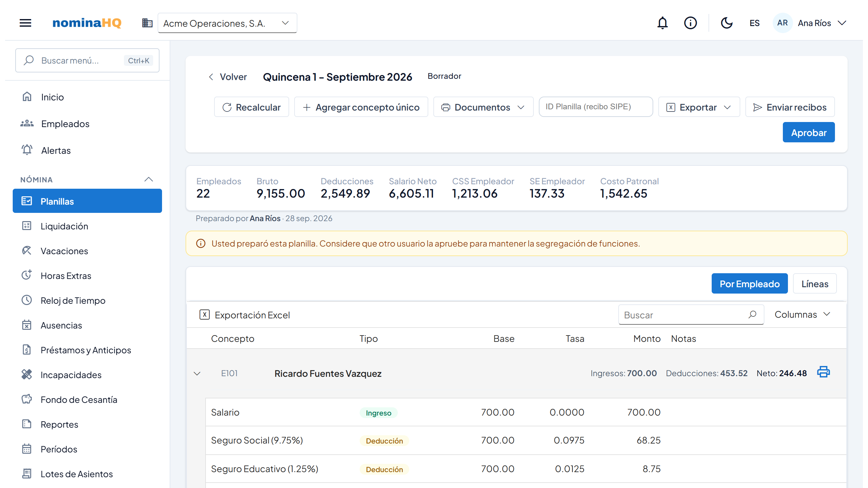Open the Documentos dropdown

[x=483, y=107]
